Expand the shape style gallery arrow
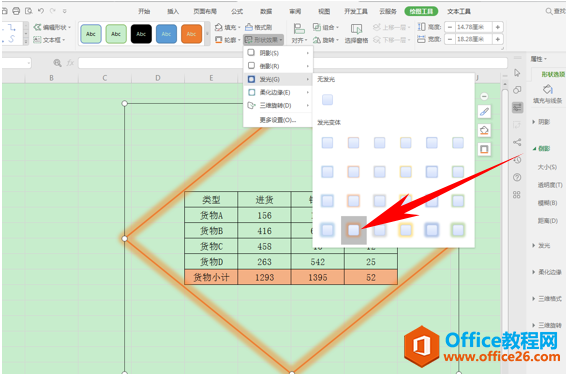 coord(207,34)
